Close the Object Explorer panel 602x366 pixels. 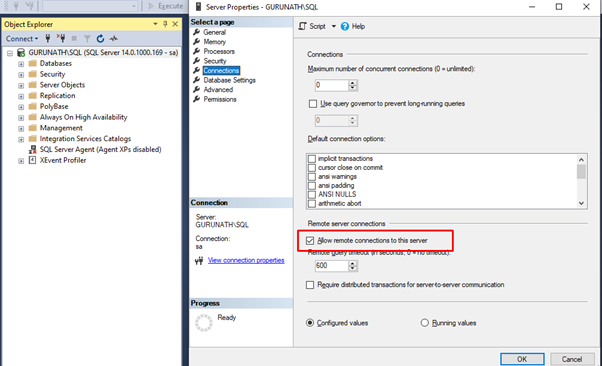click(x=175, y=24)
